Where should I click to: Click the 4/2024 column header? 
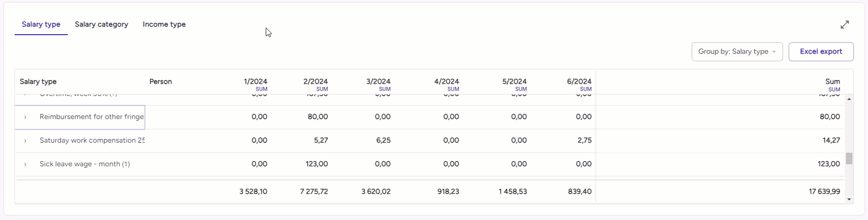click(x=446, y=81)
